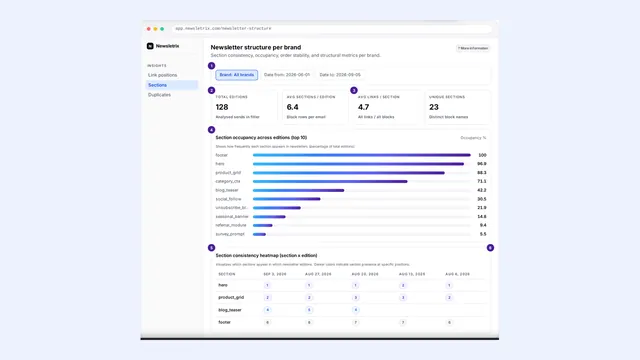This screenshot has width=640, height=360.
Task: Set the Date to filter
Action: point(340,75)
